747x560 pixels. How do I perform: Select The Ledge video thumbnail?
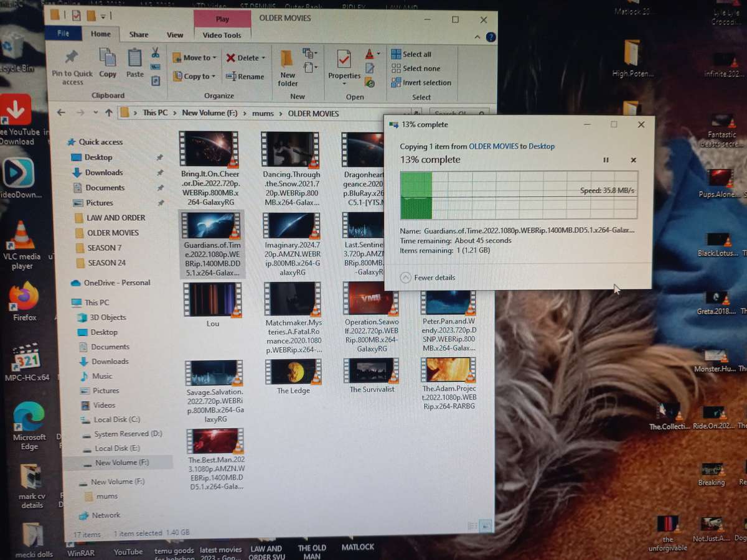293,373
